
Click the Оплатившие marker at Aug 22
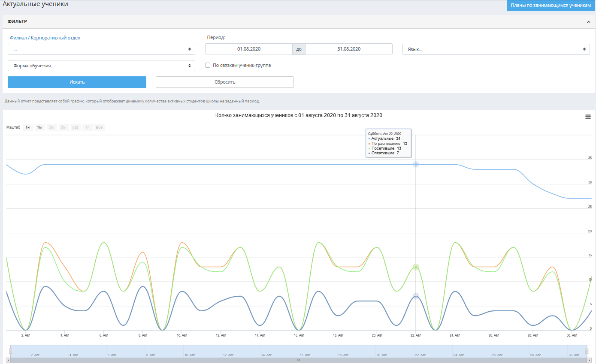pos(415,296)
